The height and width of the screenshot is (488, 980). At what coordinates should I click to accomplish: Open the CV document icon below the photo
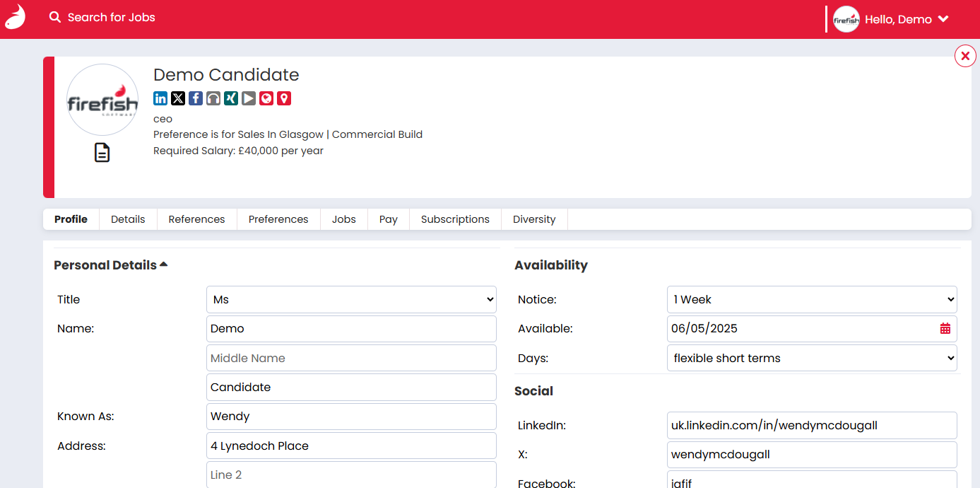tap(102, 152)
